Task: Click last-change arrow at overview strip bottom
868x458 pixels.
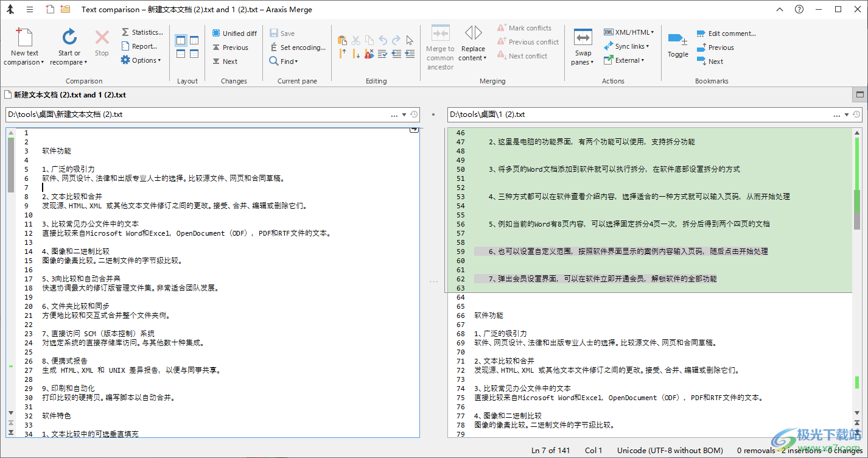Action: [x=10, y=432]
